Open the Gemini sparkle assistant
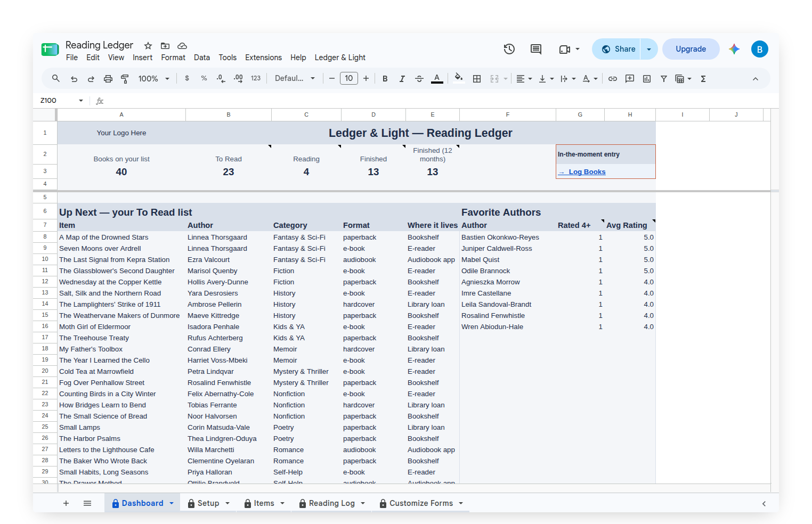Viewport: 812px width, 524px height. point(734,49)
